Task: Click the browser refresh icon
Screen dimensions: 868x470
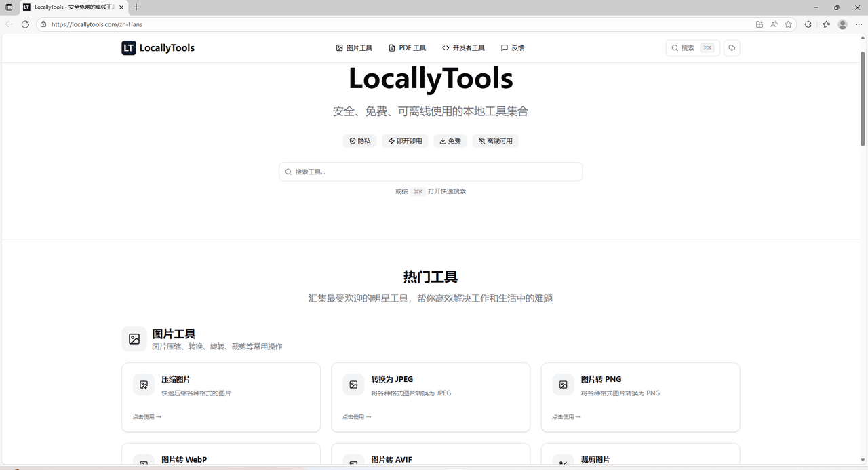Action: click(25, 24)
